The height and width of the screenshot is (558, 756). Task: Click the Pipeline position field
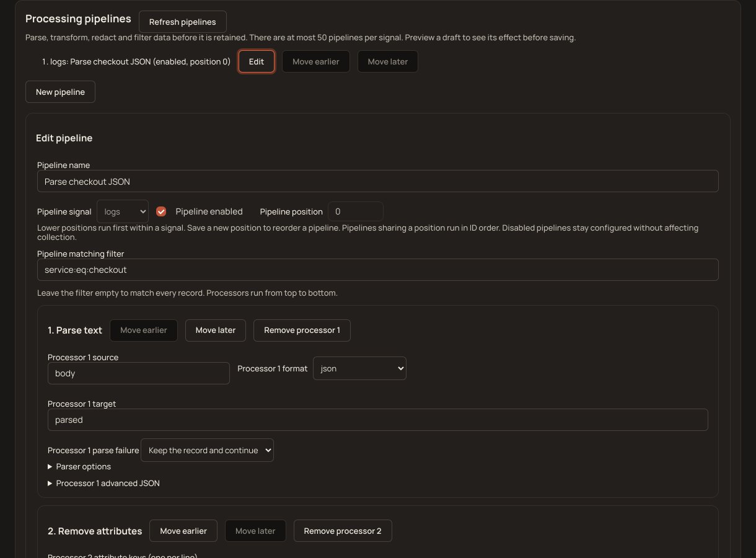coord(356,211)
